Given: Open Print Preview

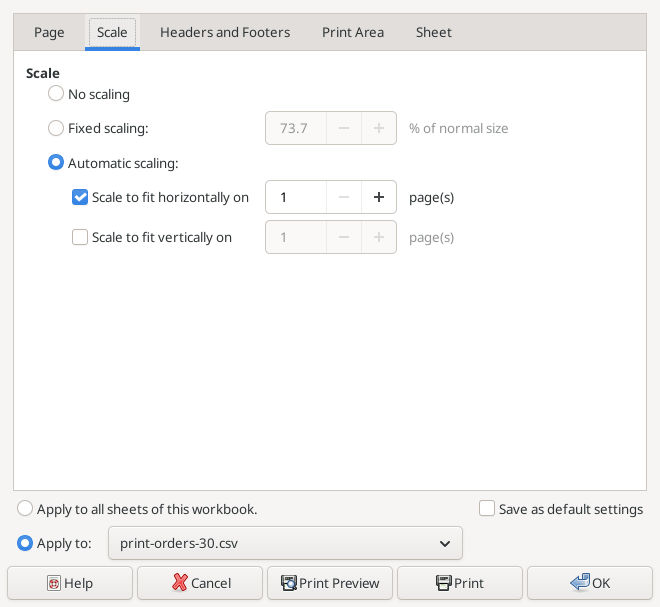Looking at the screenshot, I should coord(330,583).
